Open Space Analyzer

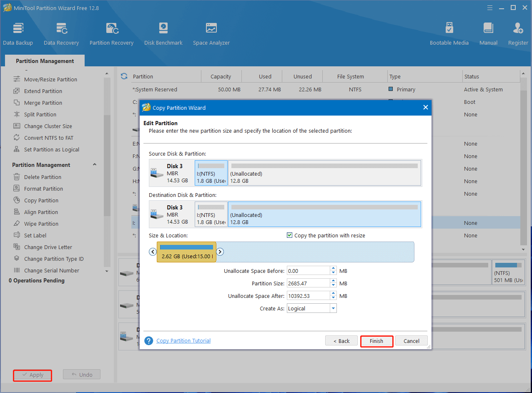[211, 34]
